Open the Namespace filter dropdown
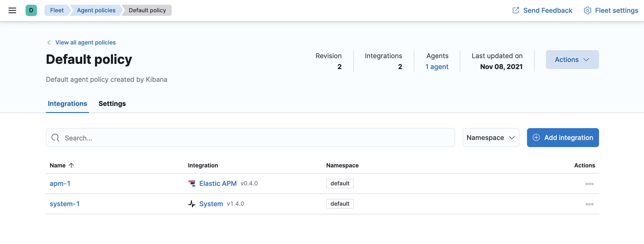The width and height of the screenshot is (644, 244). (x=491, y=138)
